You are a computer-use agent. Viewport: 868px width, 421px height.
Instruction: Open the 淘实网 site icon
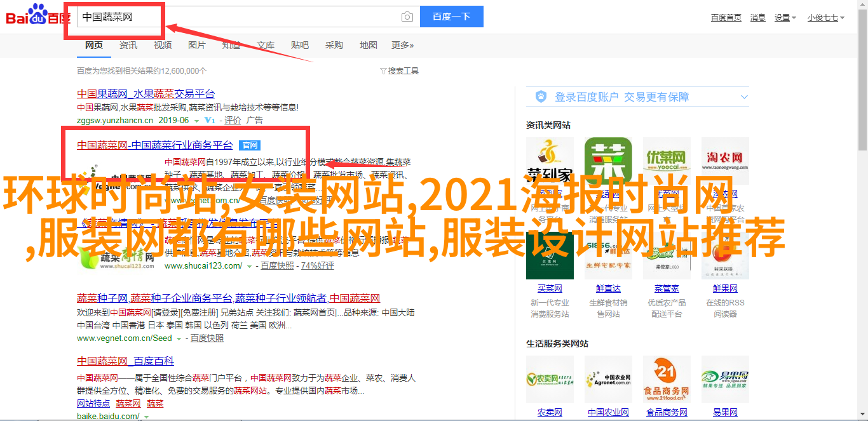(x=725, y=161)
